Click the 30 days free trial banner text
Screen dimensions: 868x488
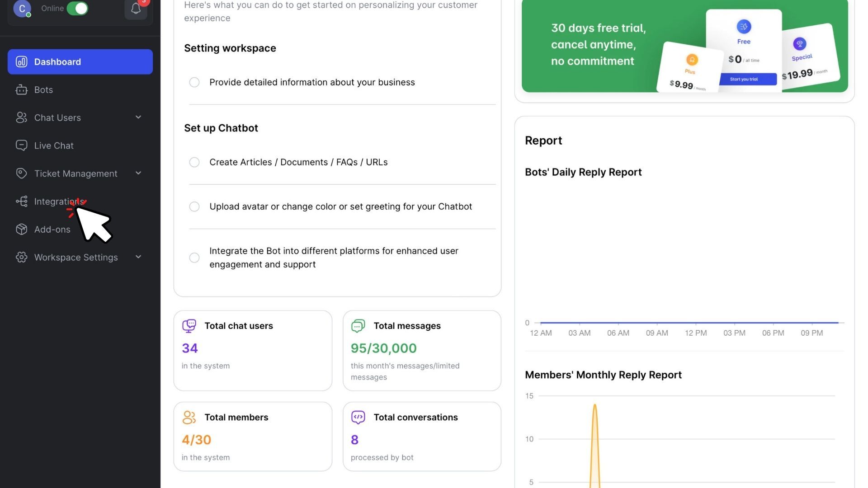point(599,45)
